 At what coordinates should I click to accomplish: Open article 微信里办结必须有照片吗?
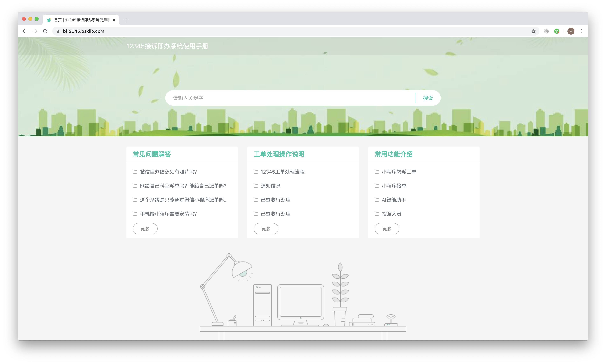click(168, 172)
